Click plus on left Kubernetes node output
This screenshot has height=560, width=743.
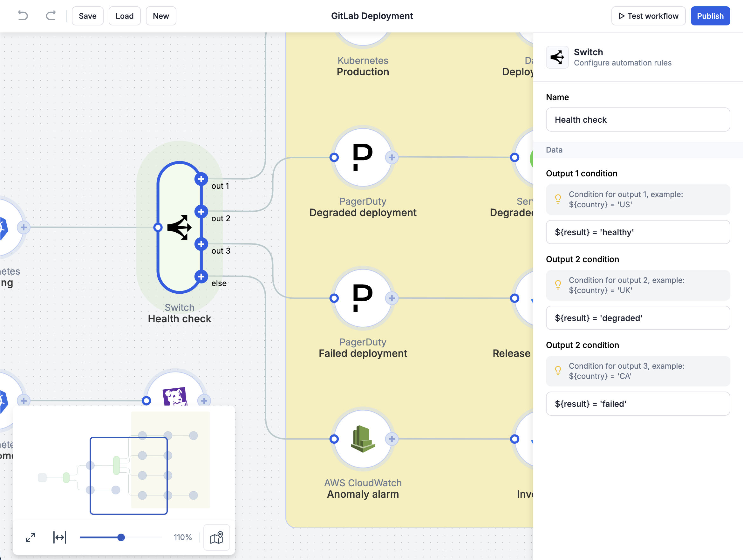pyautogui.click(x=24, y=228)
